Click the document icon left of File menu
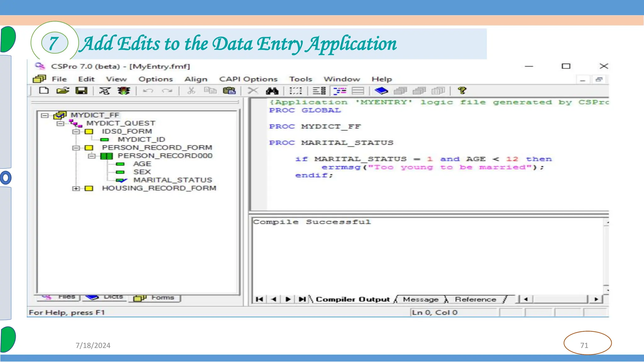This screenshot has width=644, height=362. (x=39, y=79)
